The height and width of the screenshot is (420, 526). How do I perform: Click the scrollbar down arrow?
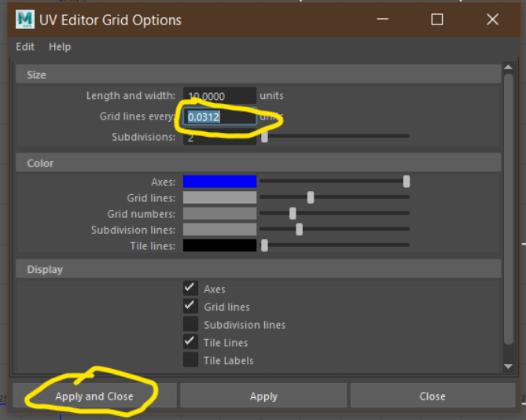[508, 367]
